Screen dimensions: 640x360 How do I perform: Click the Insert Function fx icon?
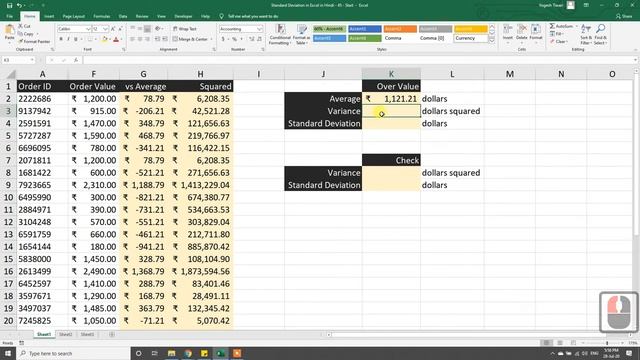76,60
